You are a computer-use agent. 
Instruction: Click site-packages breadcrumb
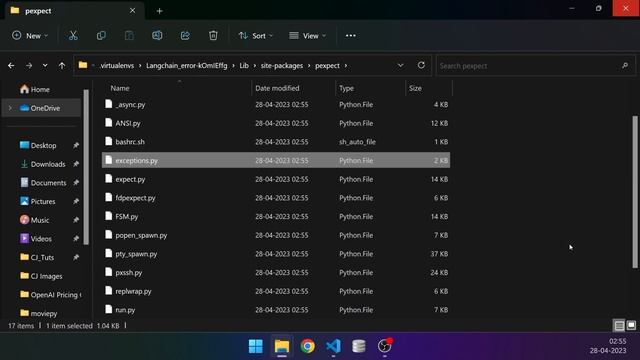282,66
